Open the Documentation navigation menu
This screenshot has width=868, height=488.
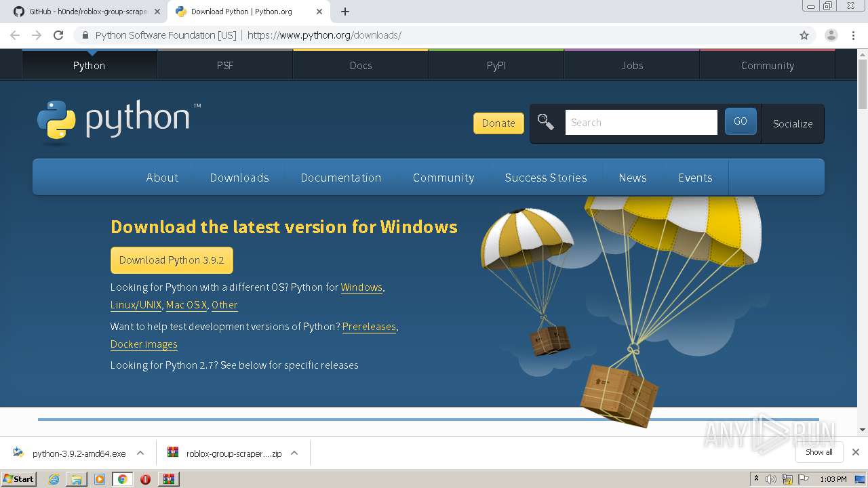click(x=341, y=178)
